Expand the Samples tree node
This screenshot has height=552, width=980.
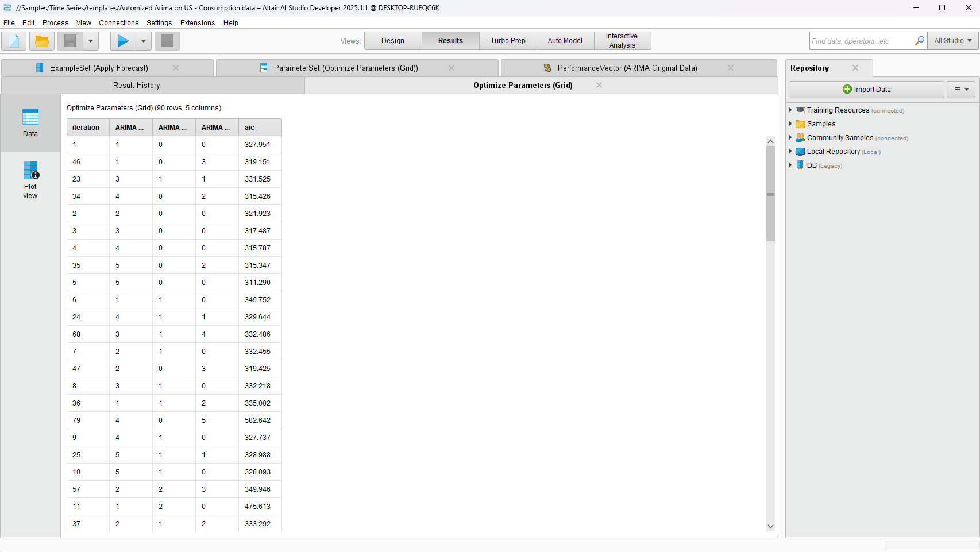[x=790, y=123]
